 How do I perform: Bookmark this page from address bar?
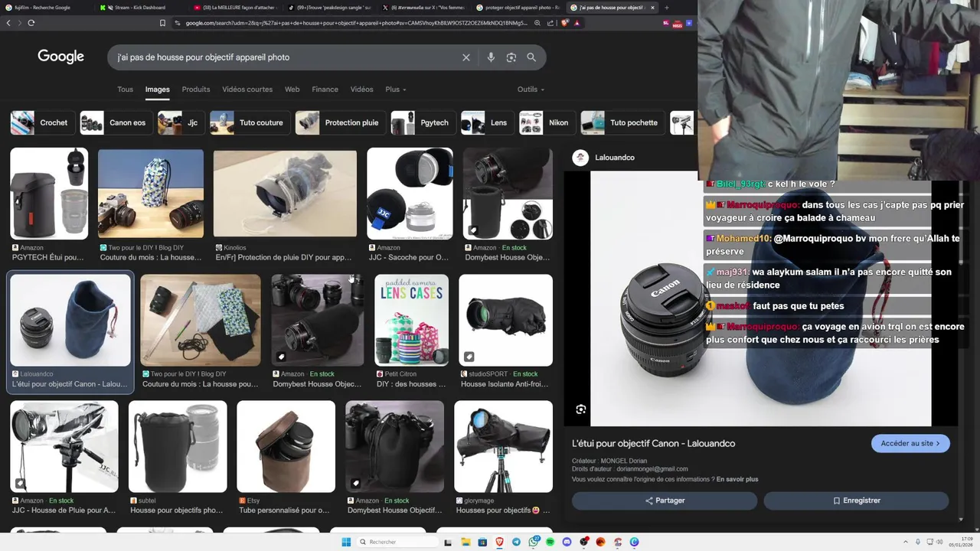(162, 23)
